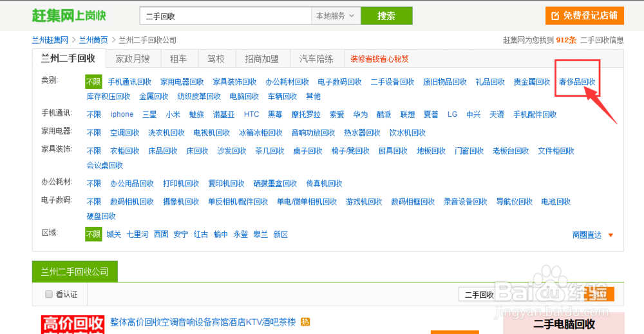Filter by 废旧物品回收 category
This screenshot has width=644, height=334.
click(x=445, y=81)
